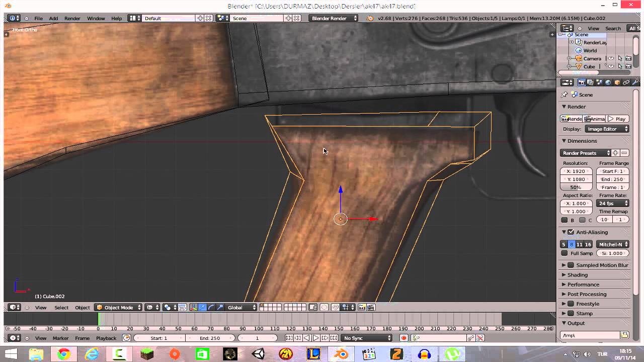Toggle the snap magnet icon

[336, 307]
